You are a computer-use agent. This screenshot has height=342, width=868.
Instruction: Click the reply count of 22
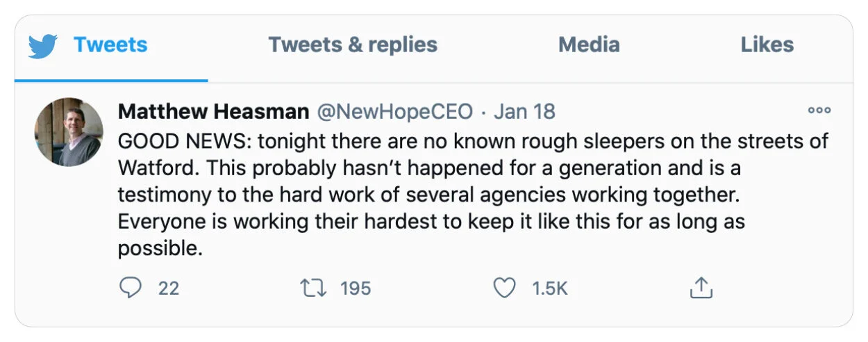pos(169,288)
